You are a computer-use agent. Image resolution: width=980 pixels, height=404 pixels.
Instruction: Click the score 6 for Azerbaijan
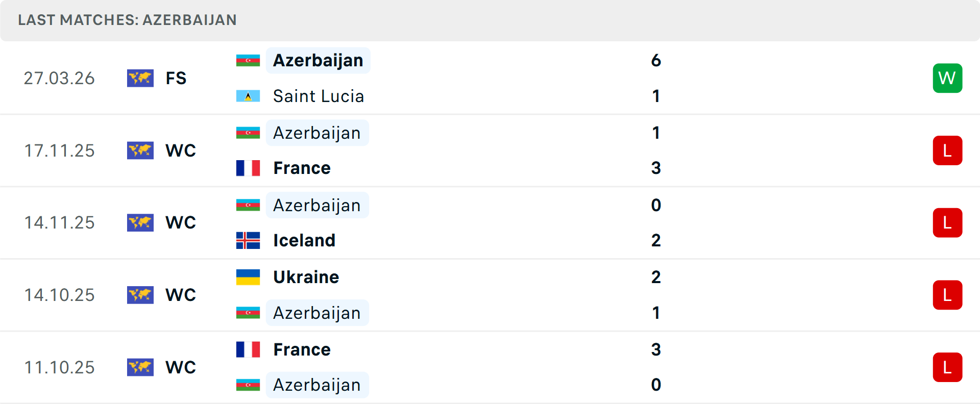(656, 60)
